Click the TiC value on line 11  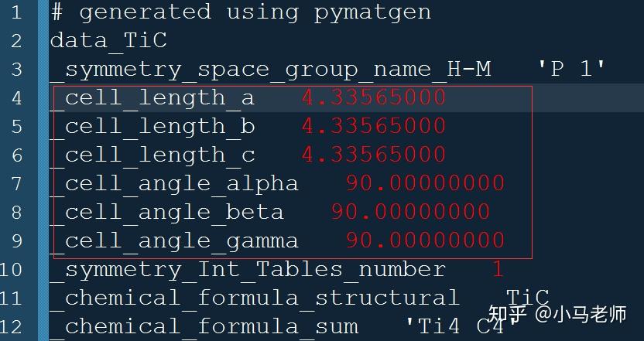point(527,298)
